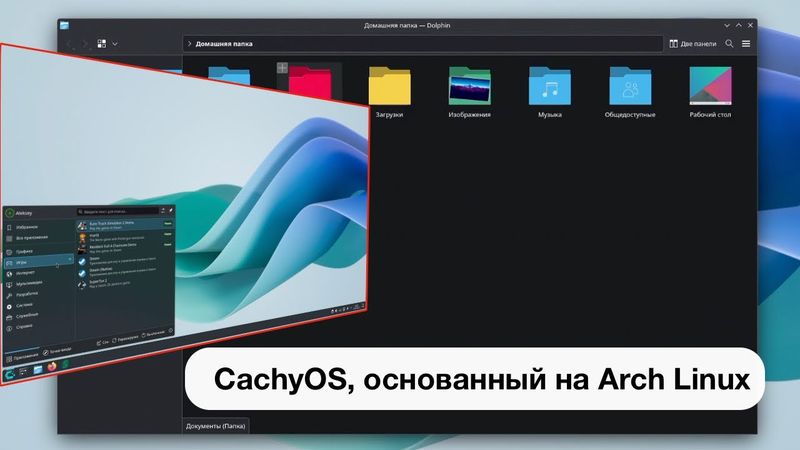Launch Firefox from the inset taskbar
The height and width of the screenshot is (450, 800).
point(52,366)
